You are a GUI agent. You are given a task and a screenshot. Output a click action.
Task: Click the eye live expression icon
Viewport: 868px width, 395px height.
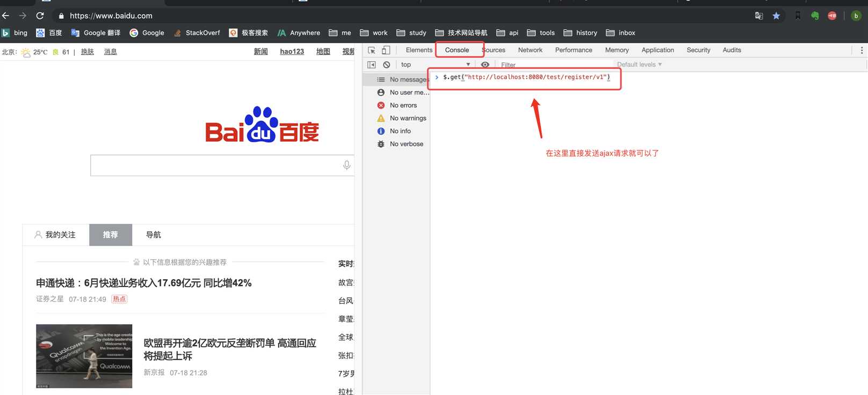[485, 64]
